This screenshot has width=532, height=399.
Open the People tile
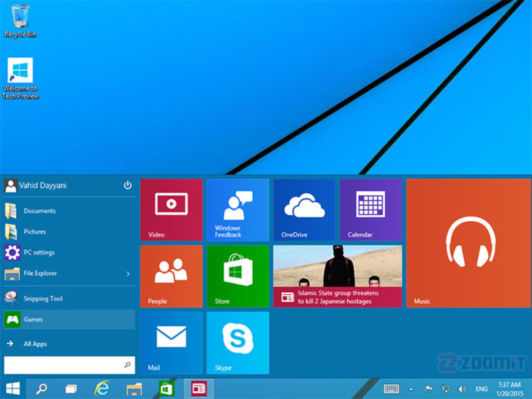coord(171,276)
